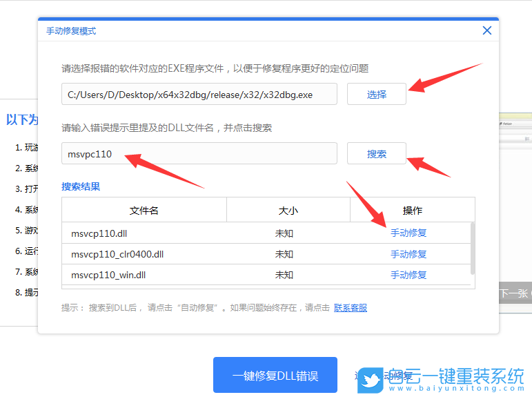This screenshot has width=532, height=397.
Task: Click the 操作 column header
Action: pos(412,211)
